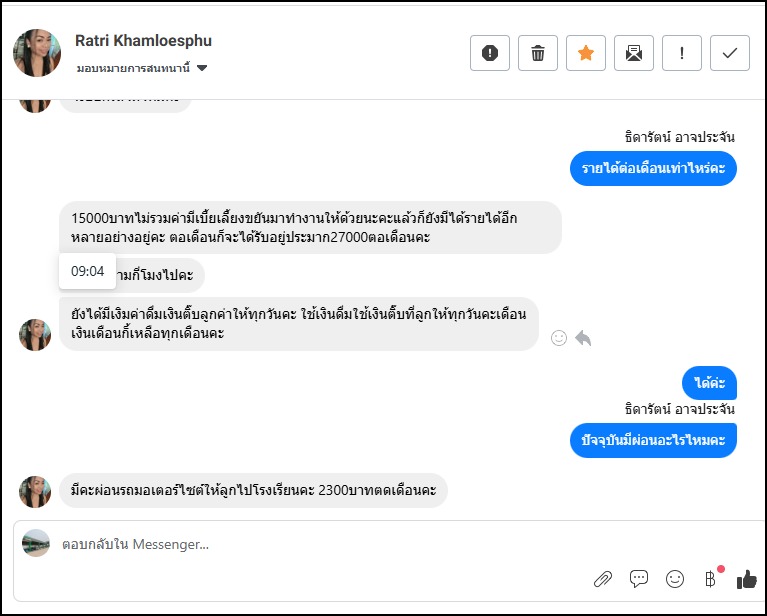The width and height of the screenshot is (767, 616).
Task: Expand the assign conversation dropdown
Action: (202, 69)
